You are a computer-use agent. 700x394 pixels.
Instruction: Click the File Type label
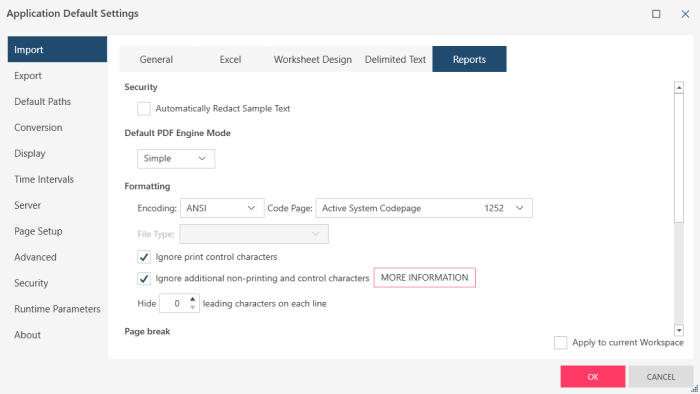pos(156,234)
